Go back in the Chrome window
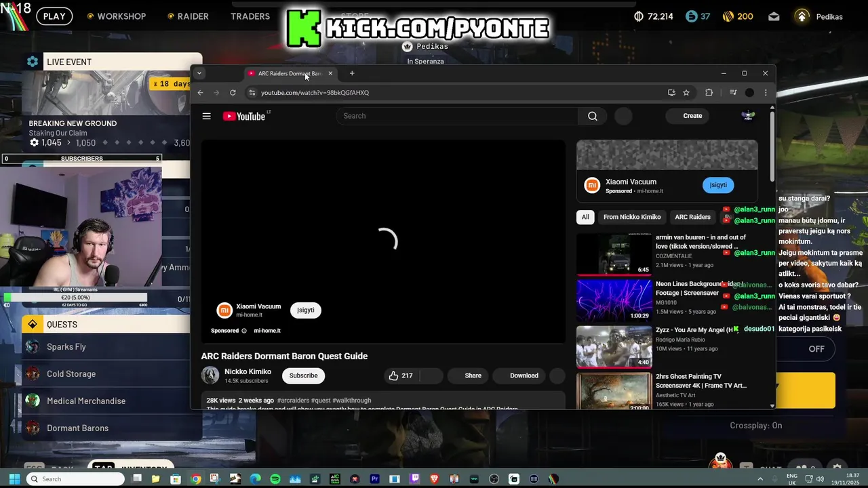Screen dimensions: 868x488 coord(200,93)
